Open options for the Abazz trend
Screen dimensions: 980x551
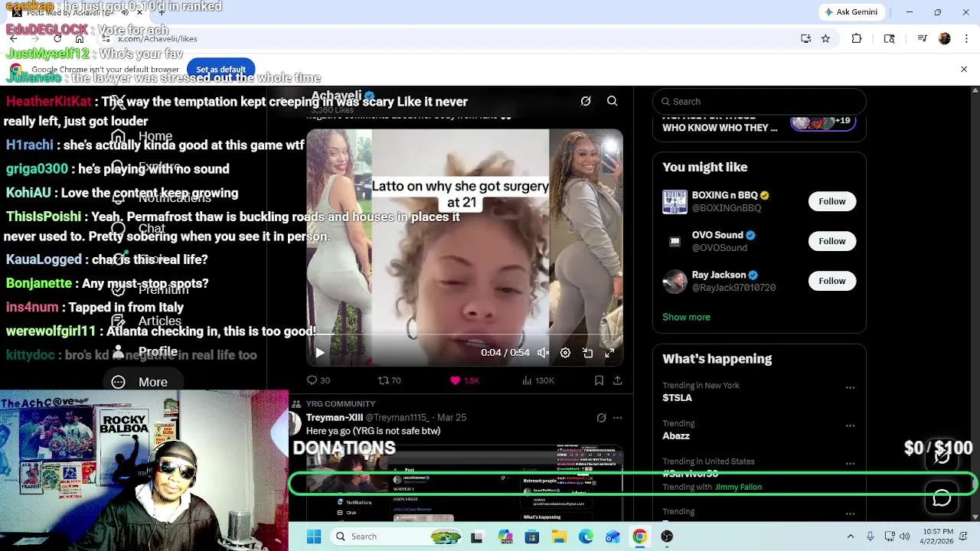(x=850, y=425)
